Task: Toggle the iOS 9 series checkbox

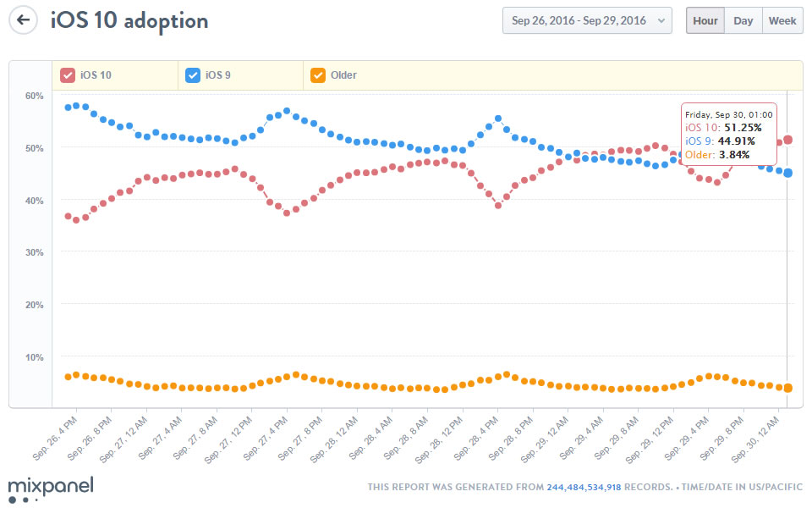Action: (192, 75)
